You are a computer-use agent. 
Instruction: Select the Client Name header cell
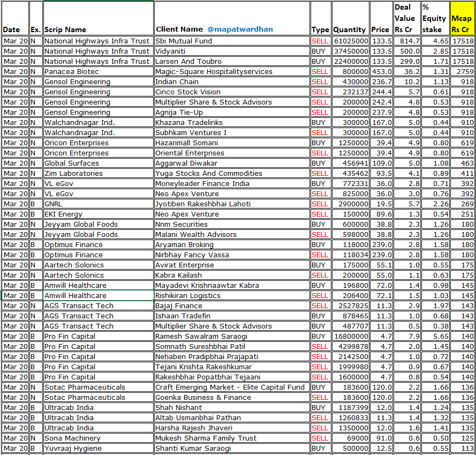(x=232, y=18)
